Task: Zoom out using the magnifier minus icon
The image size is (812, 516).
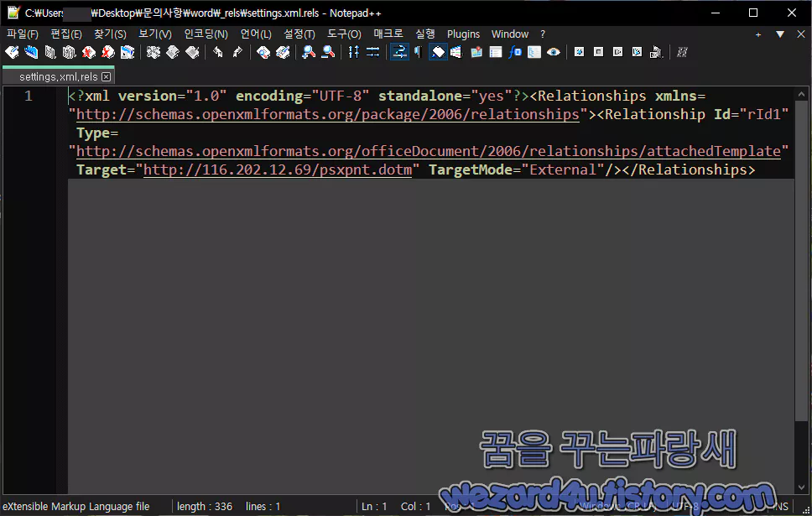Action: 328,52
